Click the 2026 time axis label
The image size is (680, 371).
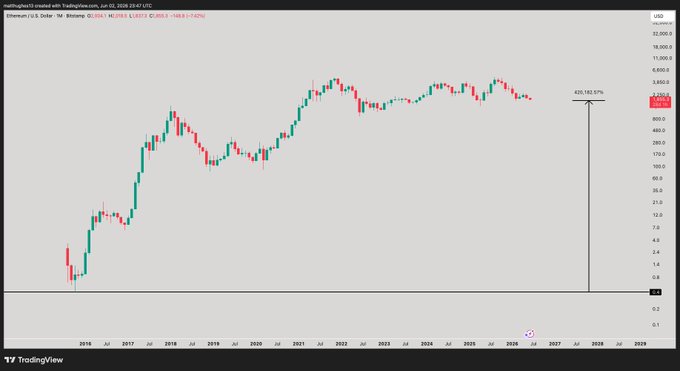point(512,344)
